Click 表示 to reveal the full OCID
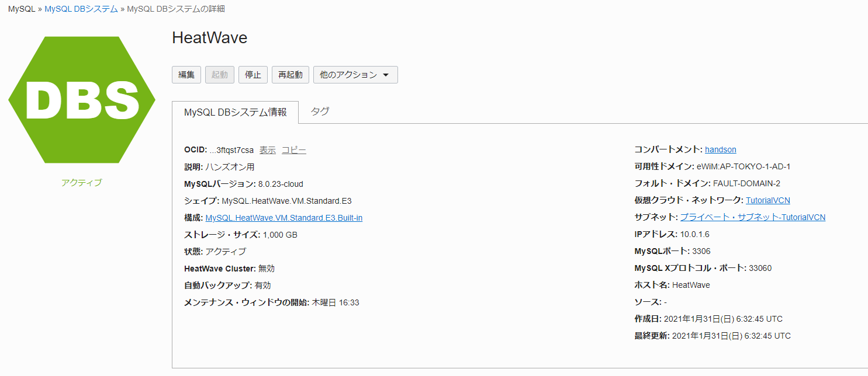This screenshot has width=868, height=376. click(267, 149)
